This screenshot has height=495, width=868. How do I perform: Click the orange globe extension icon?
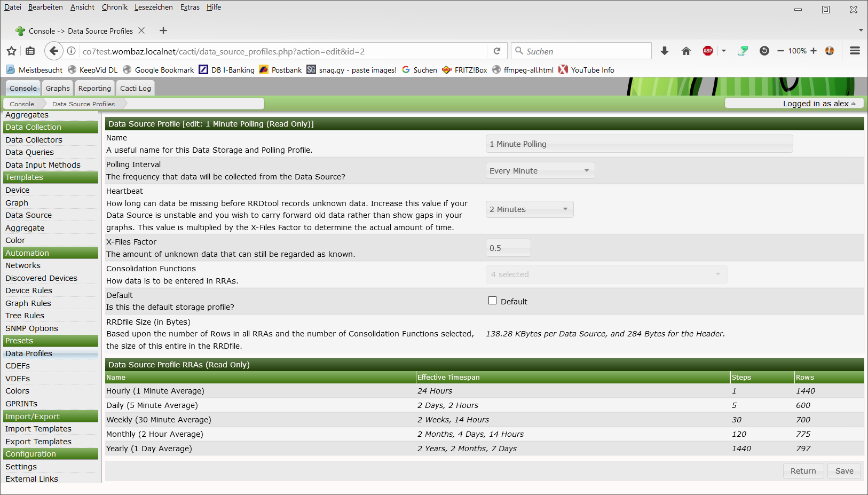click(830, 51)
